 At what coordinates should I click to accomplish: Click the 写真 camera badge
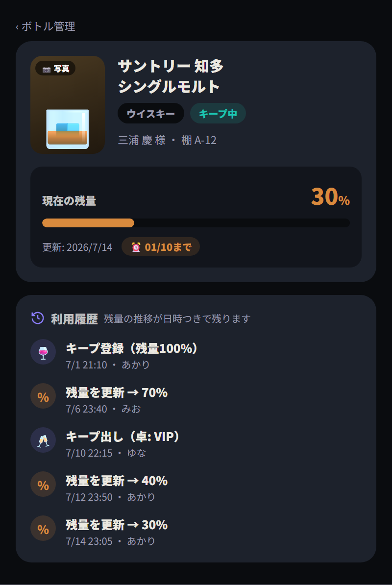(55, 69)
